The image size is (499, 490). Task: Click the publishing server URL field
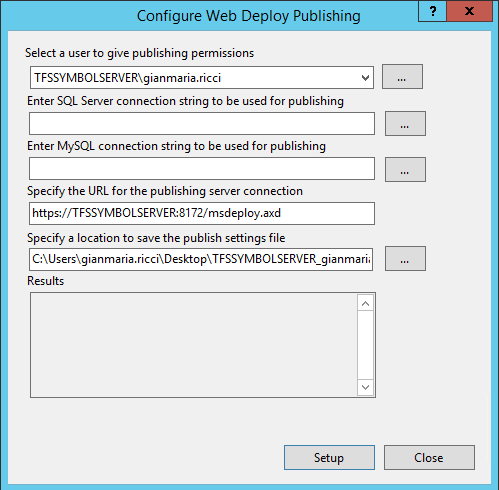pos(202,213)
